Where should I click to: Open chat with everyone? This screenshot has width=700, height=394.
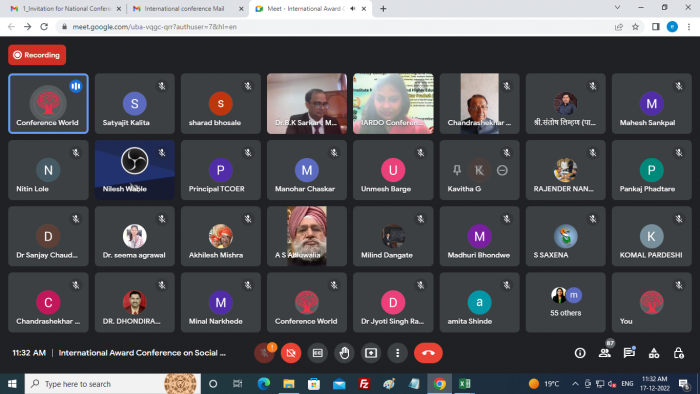click(629, 353)
